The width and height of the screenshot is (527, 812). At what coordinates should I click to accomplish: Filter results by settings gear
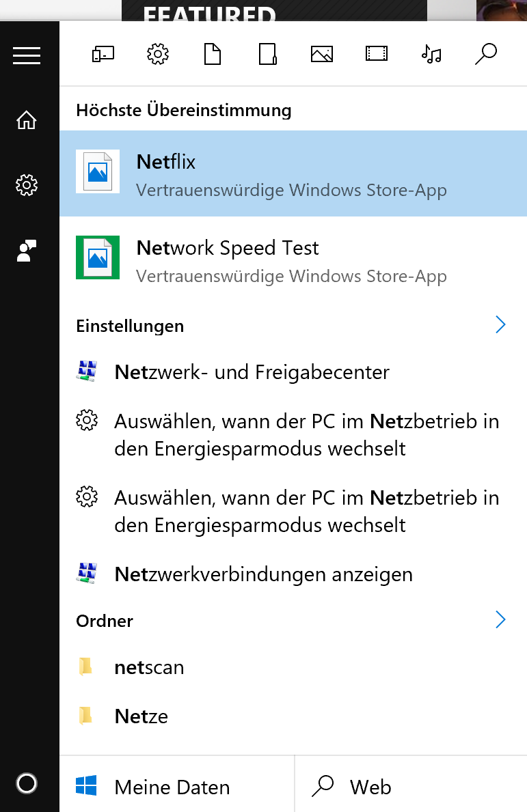(158, 54)
